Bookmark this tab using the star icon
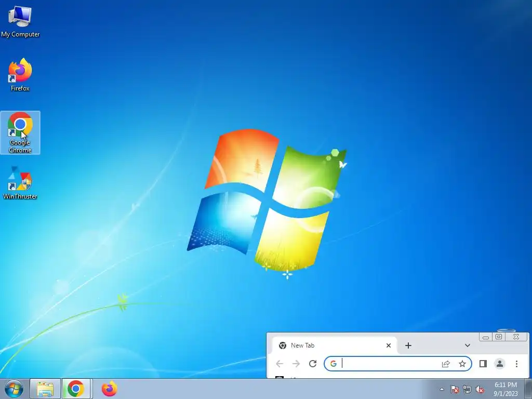 click(462, 364)
